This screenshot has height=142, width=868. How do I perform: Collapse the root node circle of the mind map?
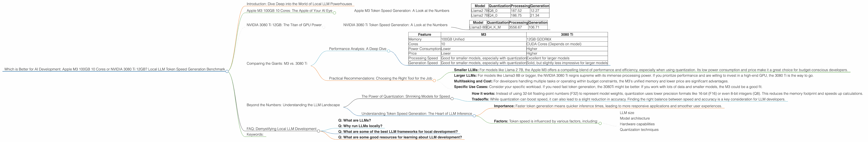(x=227, y=71)
